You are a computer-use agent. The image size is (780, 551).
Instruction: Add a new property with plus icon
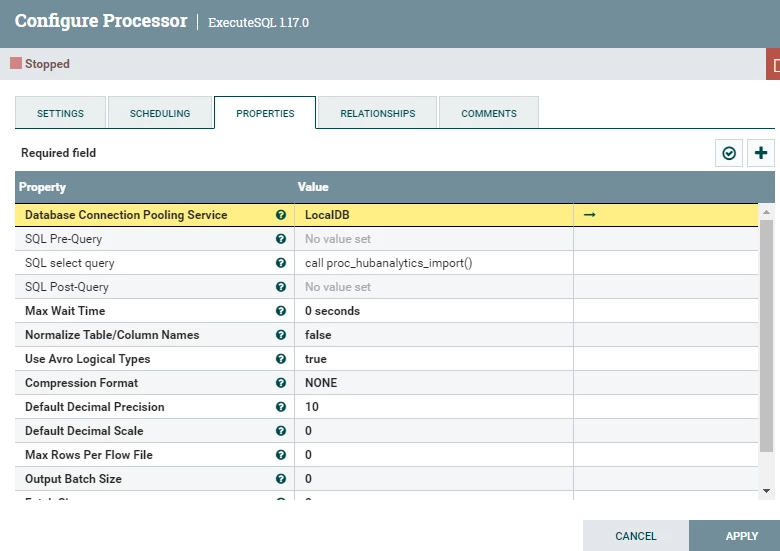point(761,153)
